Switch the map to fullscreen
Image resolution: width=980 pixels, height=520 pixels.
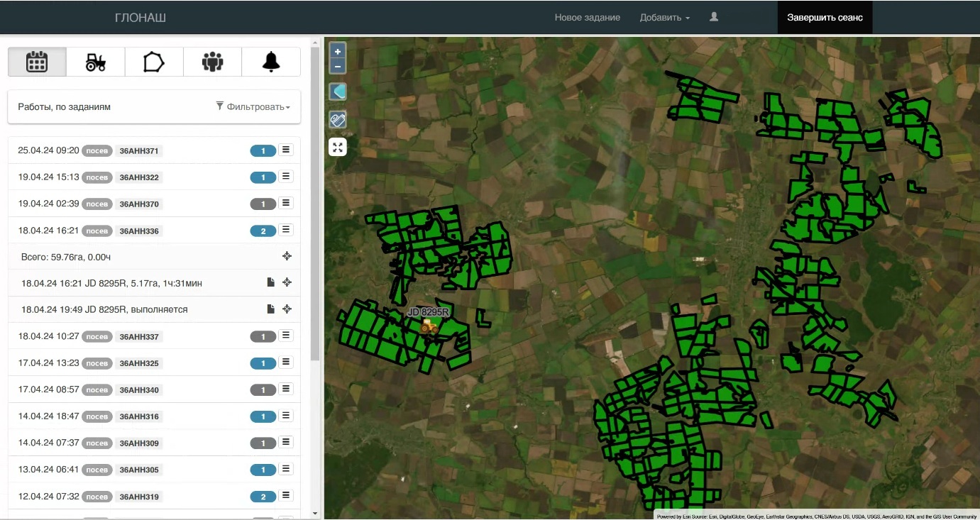pyautogui.click(x=338, y=147)
